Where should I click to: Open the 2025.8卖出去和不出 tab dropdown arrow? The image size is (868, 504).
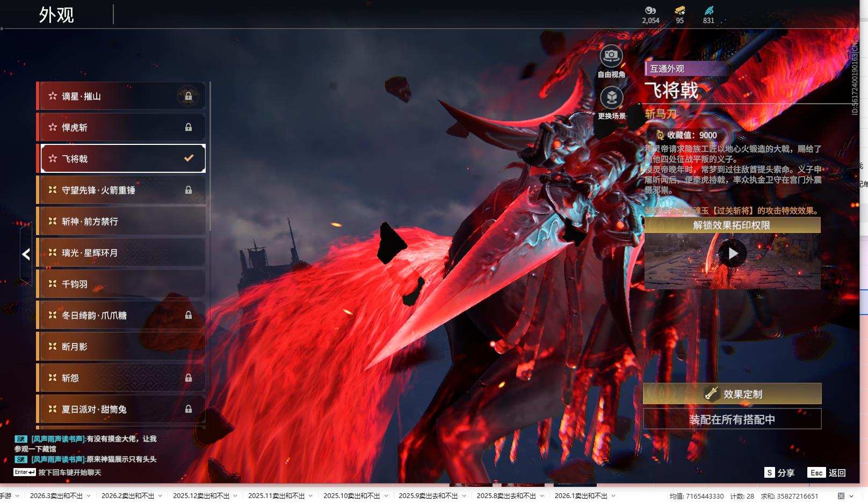point(542,496)
